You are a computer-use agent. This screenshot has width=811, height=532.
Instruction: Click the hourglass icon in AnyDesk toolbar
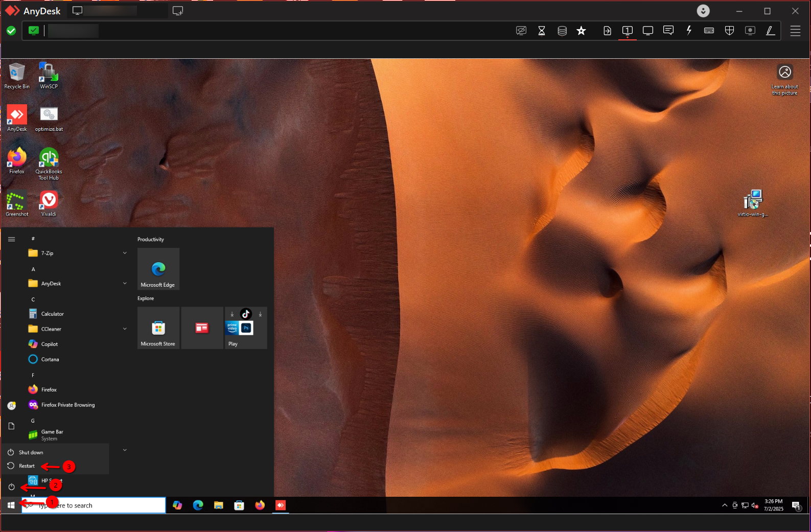(542, 31)
